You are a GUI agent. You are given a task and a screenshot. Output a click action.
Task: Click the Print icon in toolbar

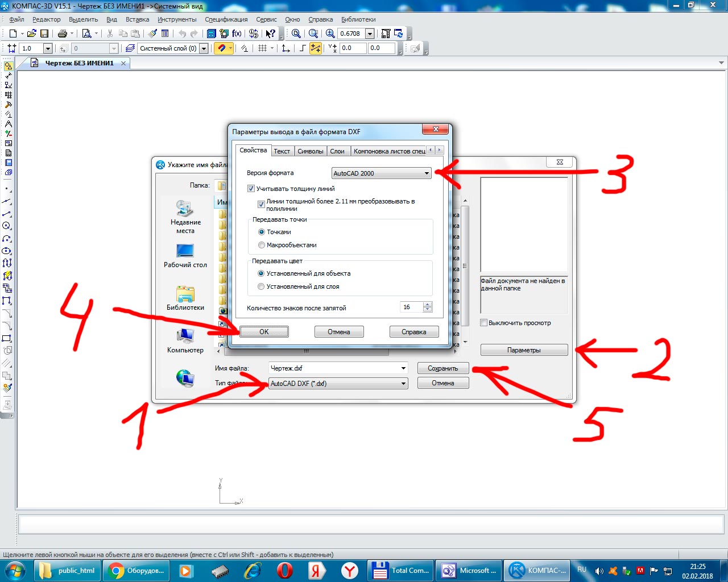[63, 34]
